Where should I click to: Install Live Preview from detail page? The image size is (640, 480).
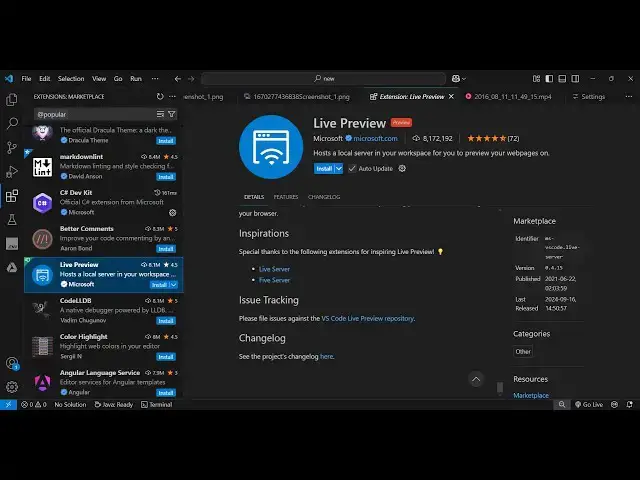(324, 169)
